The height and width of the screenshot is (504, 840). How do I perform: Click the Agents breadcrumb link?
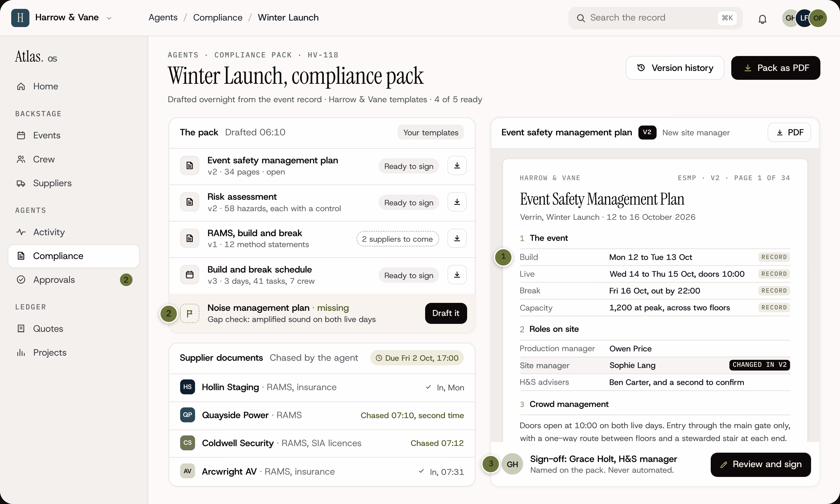(163, 18)
